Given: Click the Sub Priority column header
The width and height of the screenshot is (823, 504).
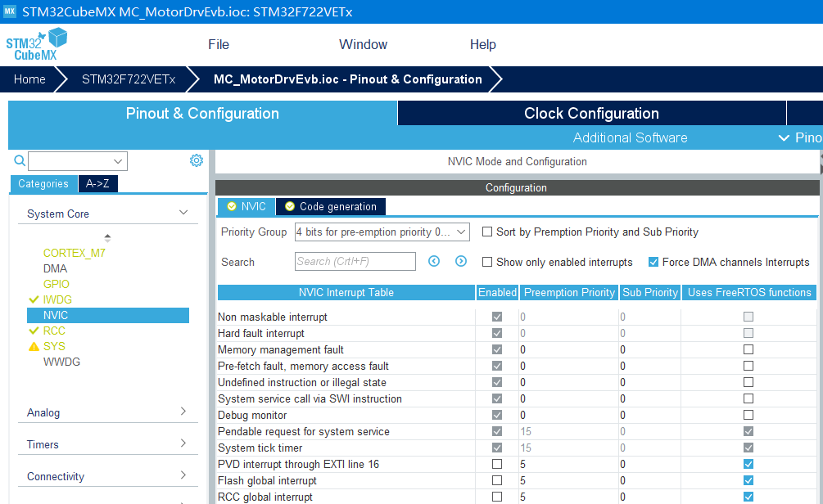Looking at the screenshot, I should [x=649, y=293].
